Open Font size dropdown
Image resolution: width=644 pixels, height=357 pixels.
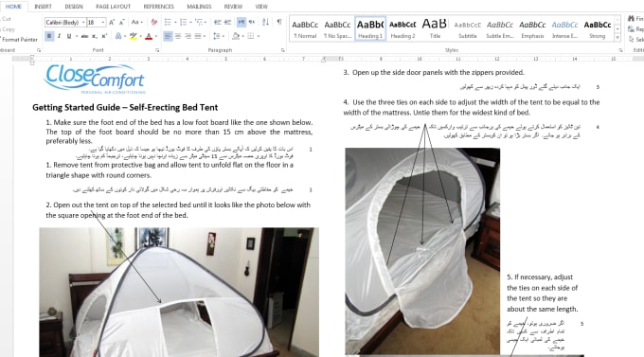click(102, 22)
